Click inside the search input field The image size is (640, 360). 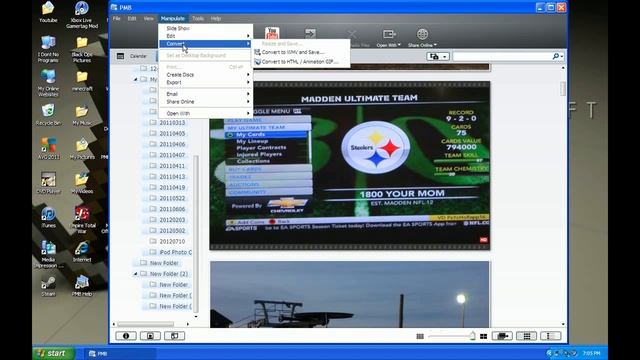[x=502, y=56]
